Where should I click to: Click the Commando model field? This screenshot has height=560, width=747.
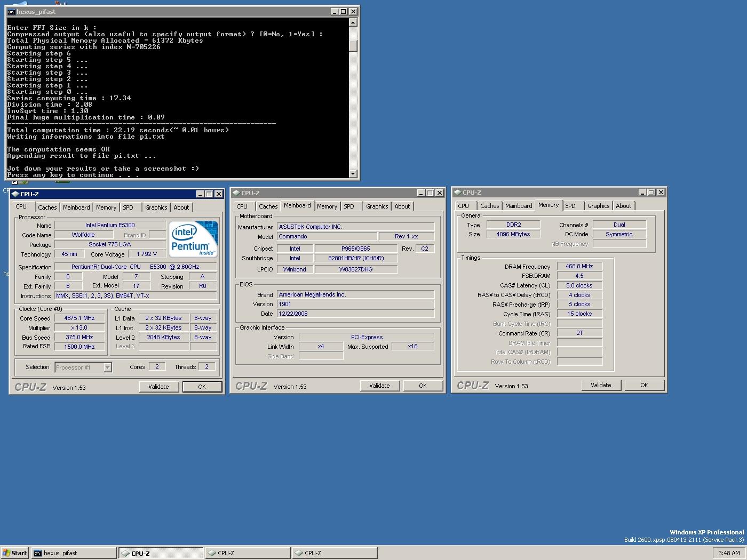click(327, 236)
